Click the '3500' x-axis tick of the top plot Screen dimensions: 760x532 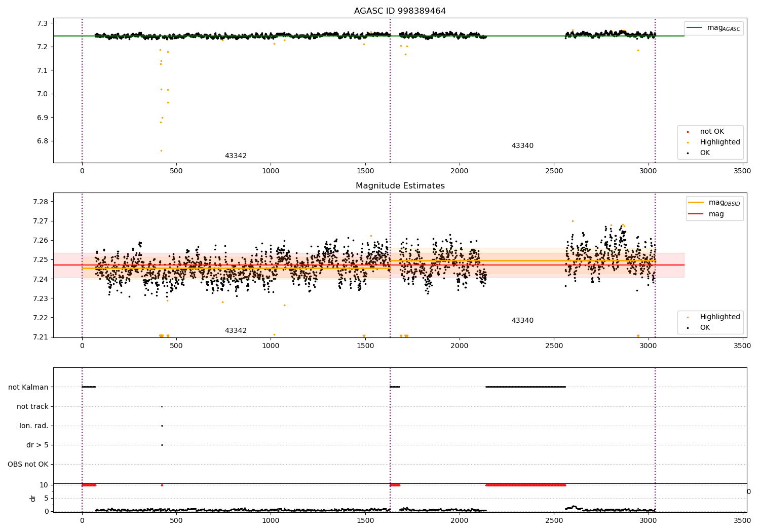click(743, 171)
